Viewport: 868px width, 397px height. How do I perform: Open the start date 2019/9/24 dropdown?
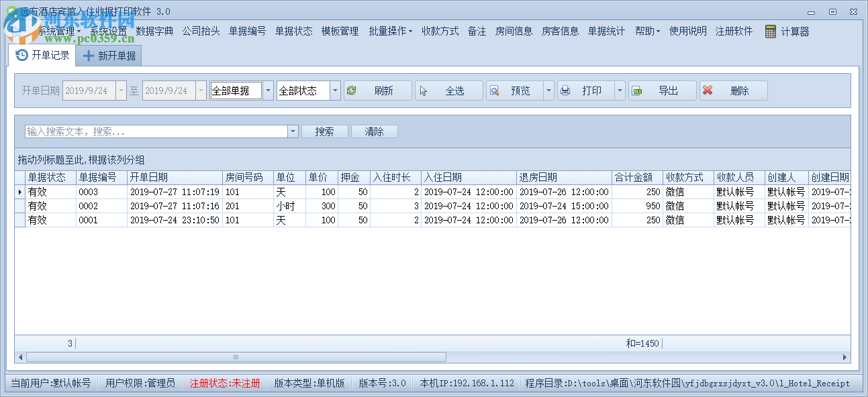pos(121,91)
